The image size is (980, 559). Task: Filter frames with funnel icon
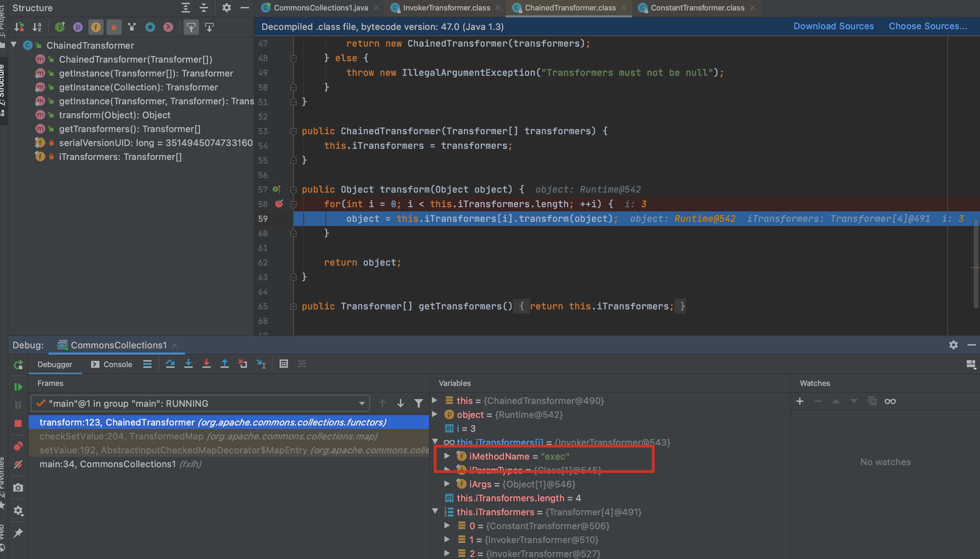point(419,403)
